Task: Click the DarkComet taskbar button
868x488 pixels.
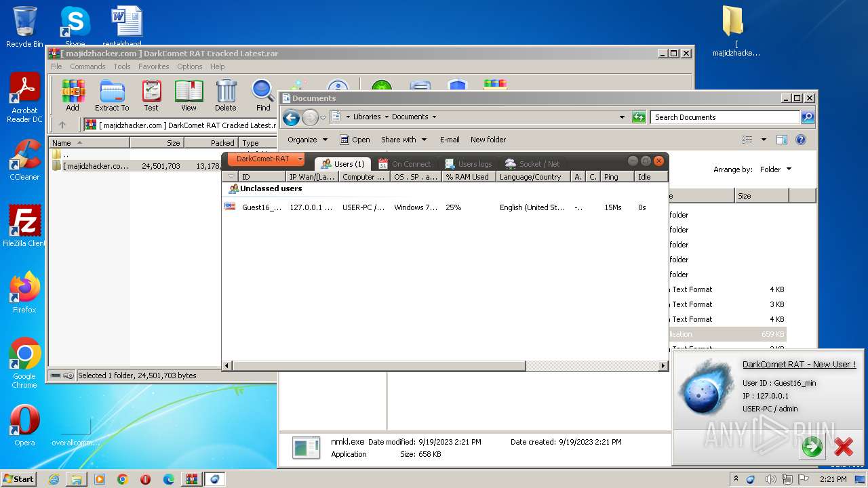Action: tap(214, 479)
